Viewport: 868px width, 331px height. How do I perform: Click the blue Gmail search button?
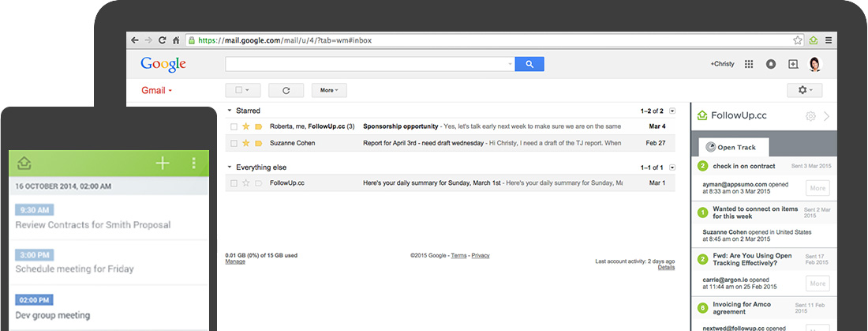529,64
